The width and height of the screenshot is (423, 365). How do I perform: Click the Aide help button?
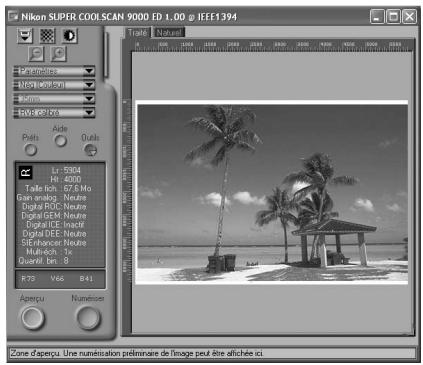click(60, 141)
